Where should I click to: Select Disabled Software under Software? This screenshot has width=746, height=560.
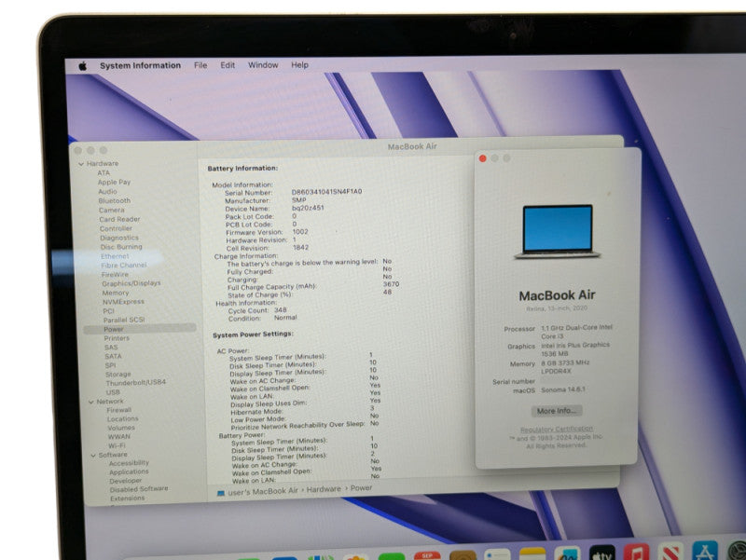139,488
